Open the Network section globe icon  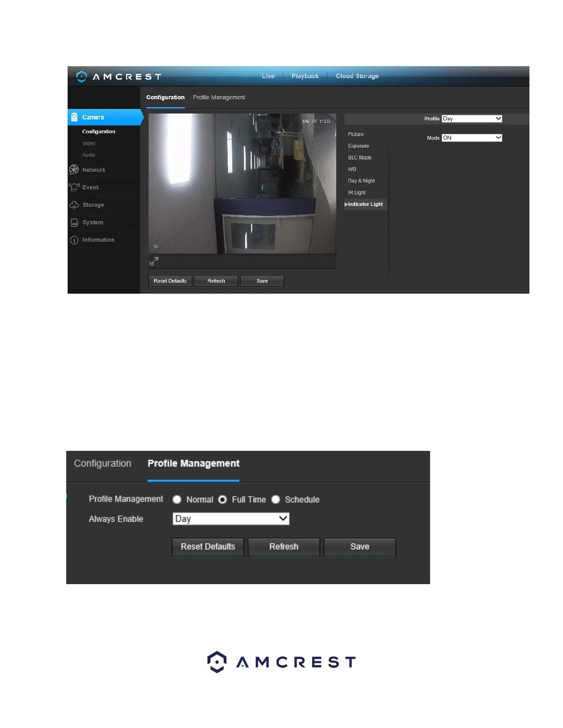[x=74, y=170]
